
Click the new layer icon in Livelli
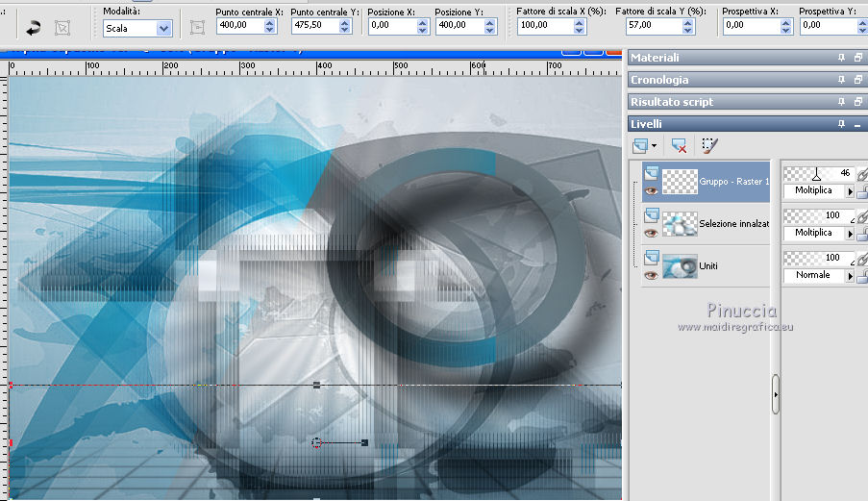click(x=640, y=145)
